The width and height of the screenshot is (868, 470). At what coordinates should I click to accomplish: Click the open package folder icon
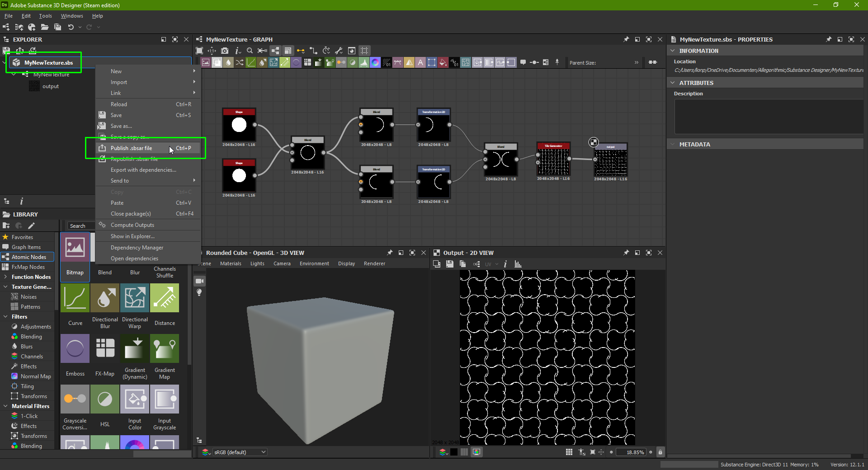(x=45, y=27)
